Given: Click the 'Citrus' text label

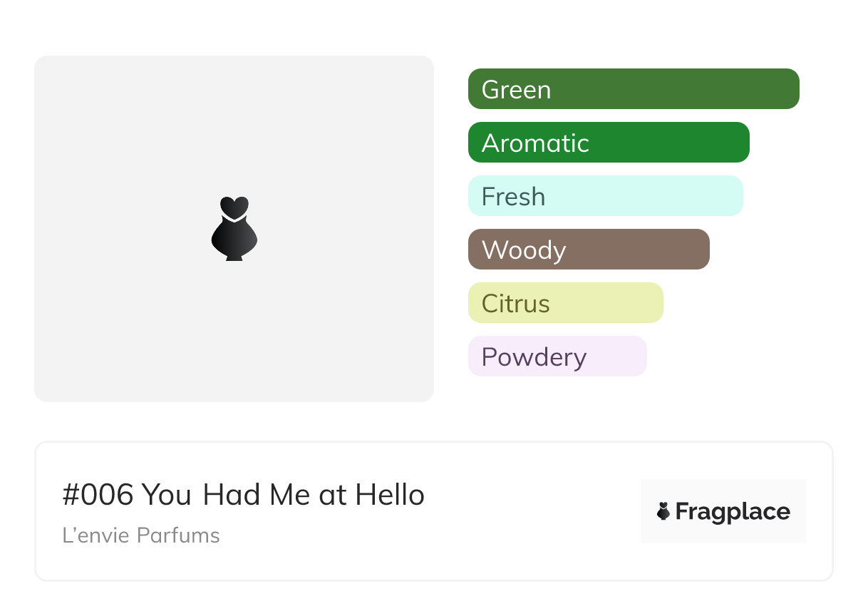Looking at the screenshot, I should [515, 304].
